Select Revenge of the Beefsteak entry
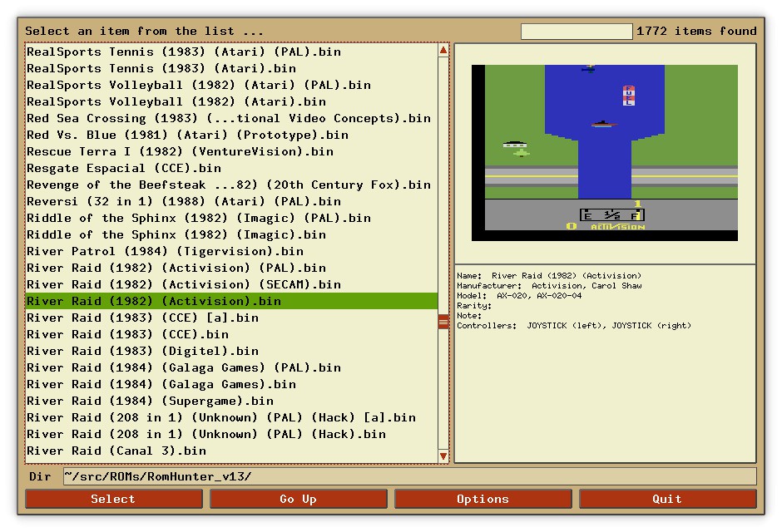 (x=231, y=185)
